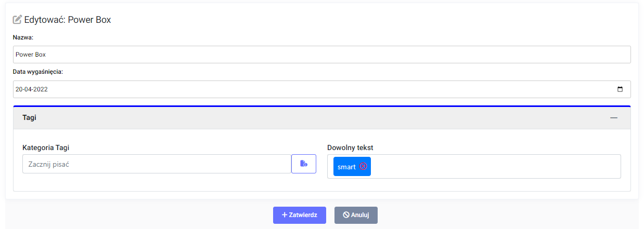
Task: Open the calendar date picker icon
Action: click(620, 89)
